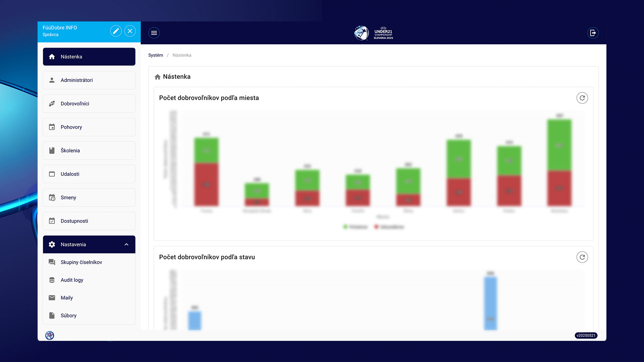Image resolution: width=644 pixels, height=362 pixels.
Task: Toggle the green legend swatch in chart
Action: pyautogui.click(x=345, y=227)
